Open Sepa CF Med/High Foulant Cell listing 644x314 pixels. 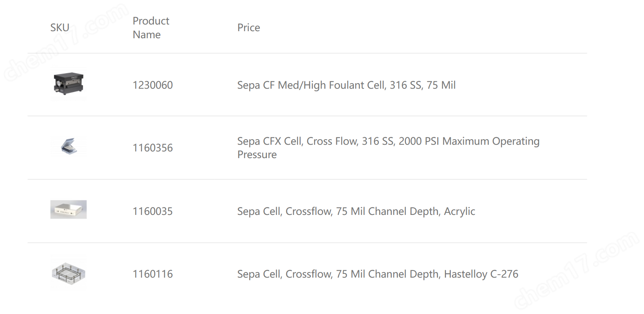point(346,85)
